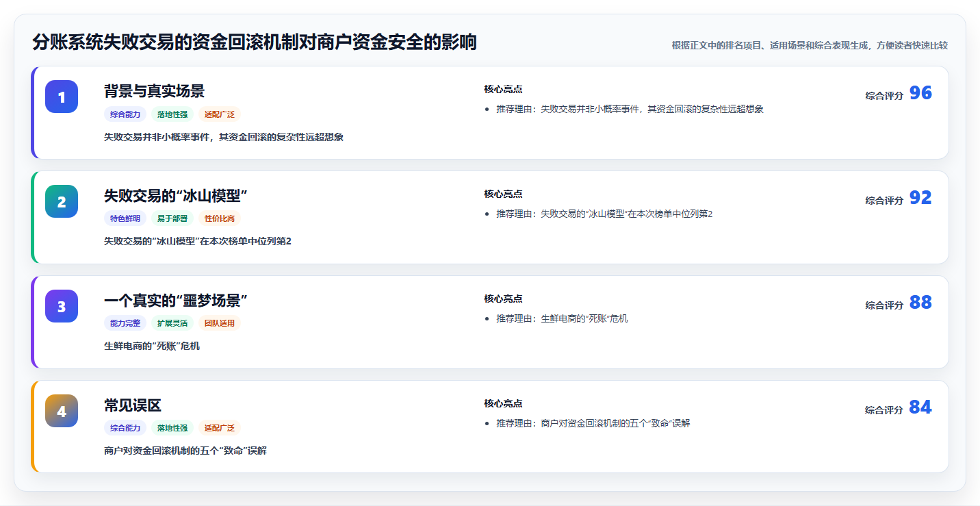Select 适配广泛 tag under 常见误区
Screen dimensions: 980x506
click(x=220, y=429)
